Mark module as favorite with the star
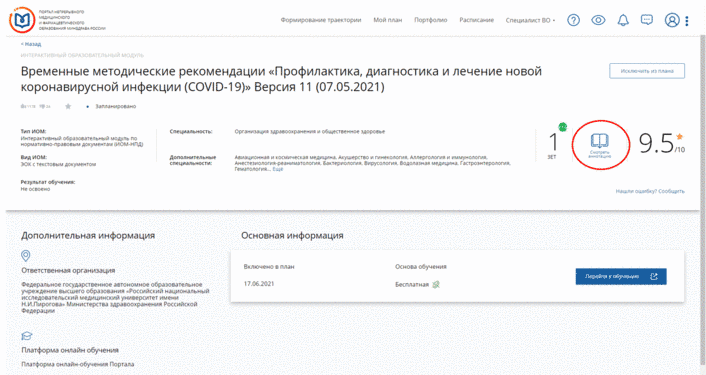Viewport: 706px width, 375px height. 68,106
